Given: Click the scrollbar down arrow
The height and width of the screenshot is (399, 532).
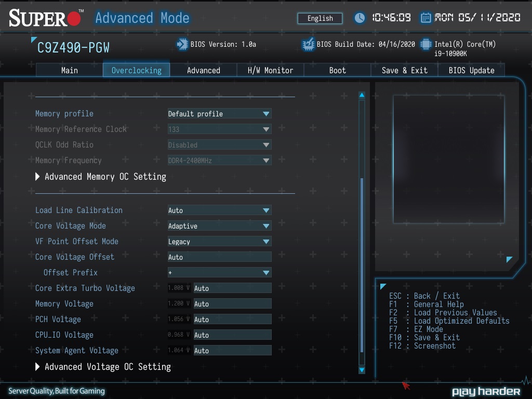Looking at the screenshot, I should [x=362, y=370].
